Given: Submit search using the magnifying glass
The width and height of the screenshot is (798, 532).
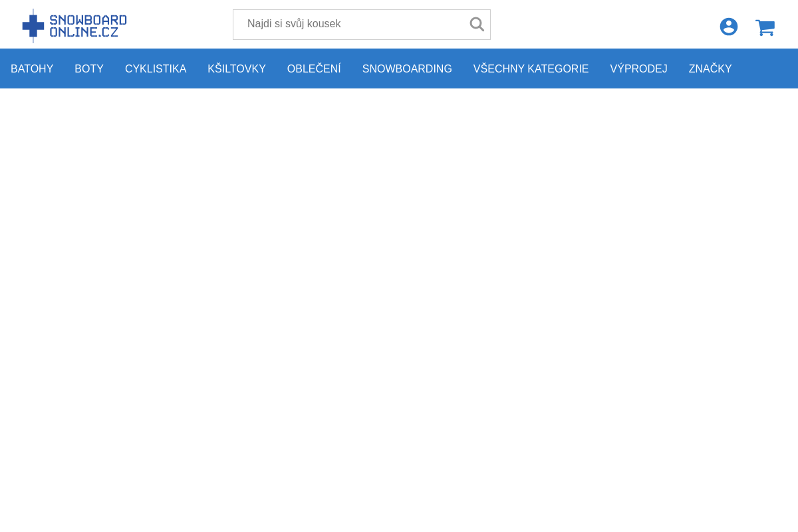Looking at the screenshot, I should tap(476, 24).
